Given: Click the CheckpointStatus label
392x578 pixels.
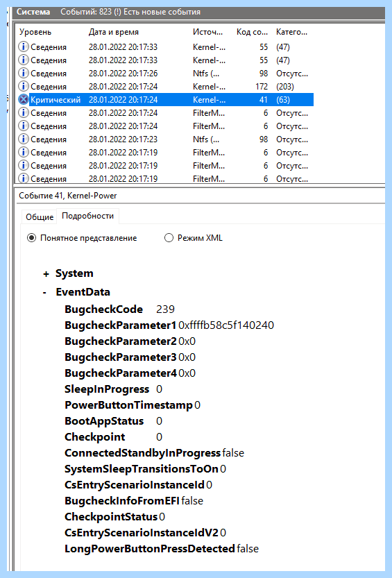Looking at the screenshot, I should 111,517.
